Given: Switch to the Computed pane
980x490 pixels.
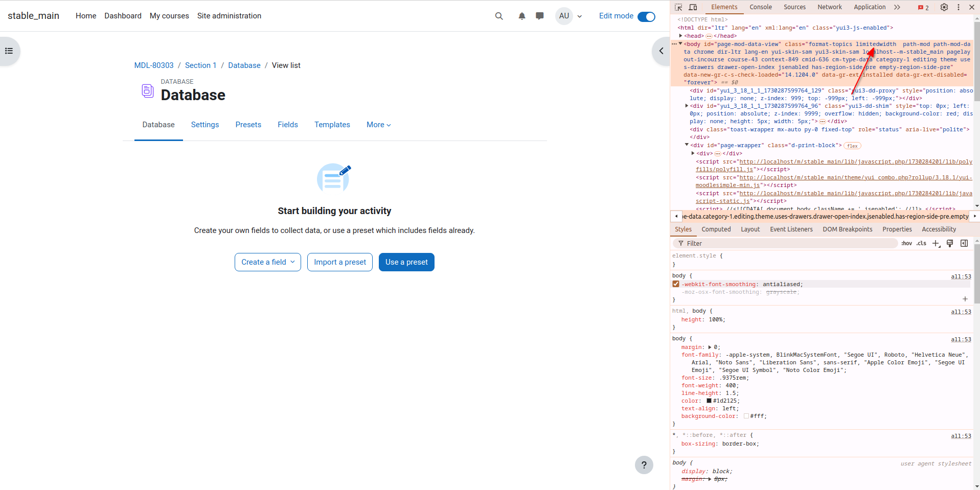Looking at the screenshot, I should [x=716, y=229].
